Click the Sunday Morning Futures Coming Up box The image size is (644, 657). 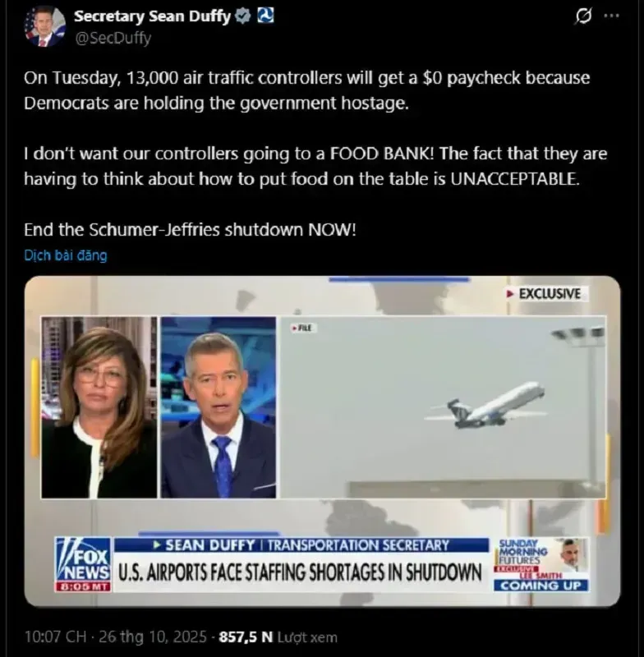click(541, 564)
